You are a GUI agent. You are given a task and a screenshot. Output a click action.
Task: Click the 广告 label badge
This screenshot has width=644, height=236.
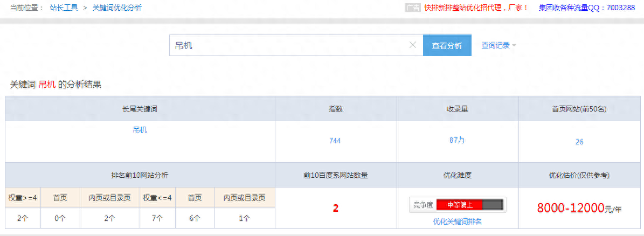(412, 8)
